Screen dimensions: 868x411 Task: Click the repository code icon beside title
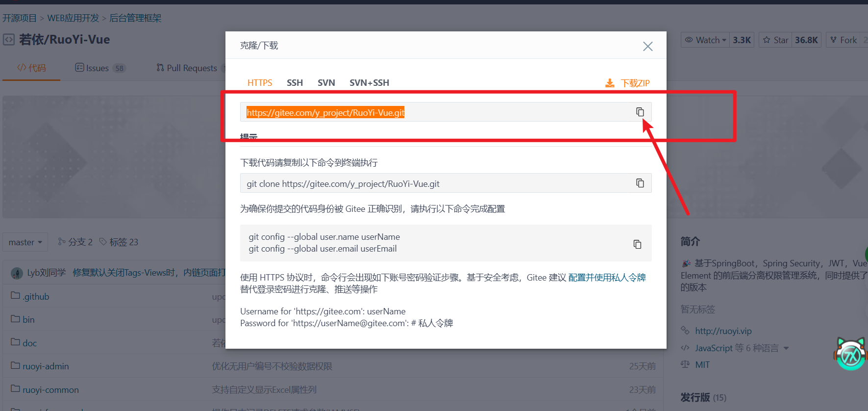9,39
